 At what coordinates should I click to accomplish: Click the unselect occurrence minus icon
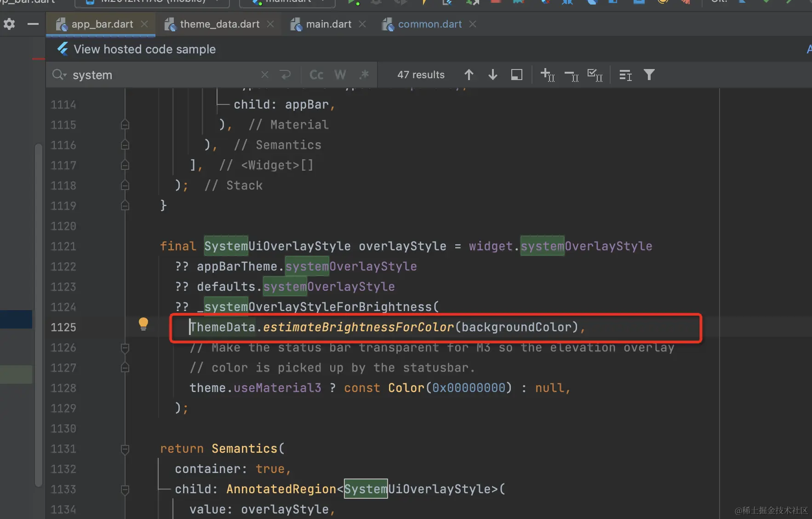coord(572,75)
